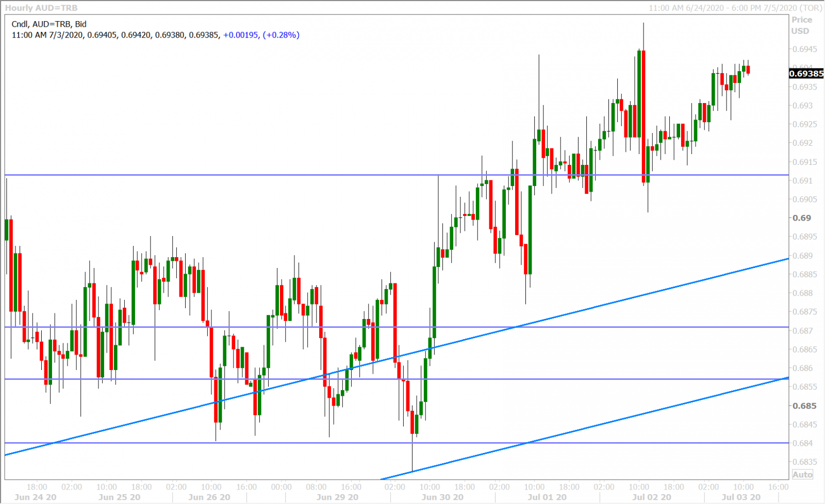Click the 0.691 price axis label
Image resolution: width=825 pixels, height=504 pixels.
point(803,181)
